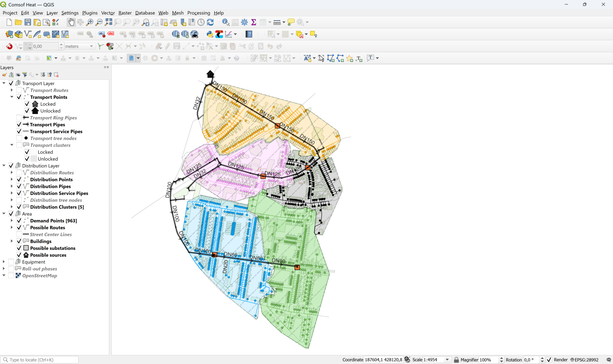Viewport: 613px width, 364px height.
Task: Click the Zoom Full extent icon
Action: point(108,22)
